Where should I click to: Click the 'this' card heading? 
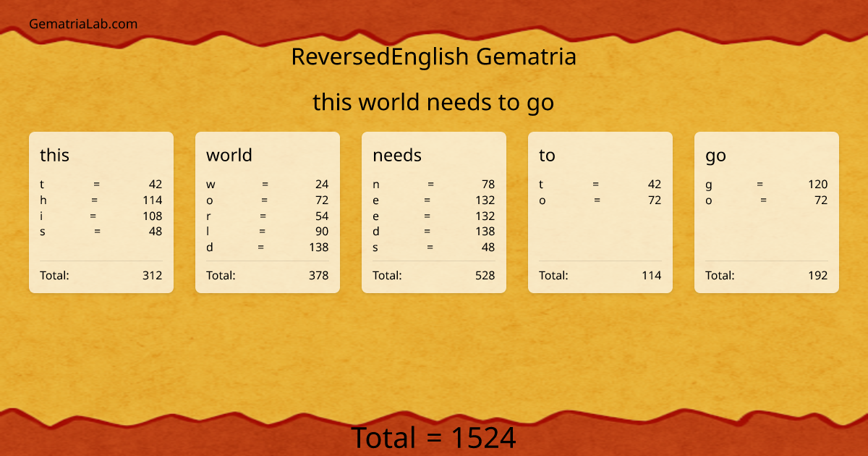pos(55,155)
